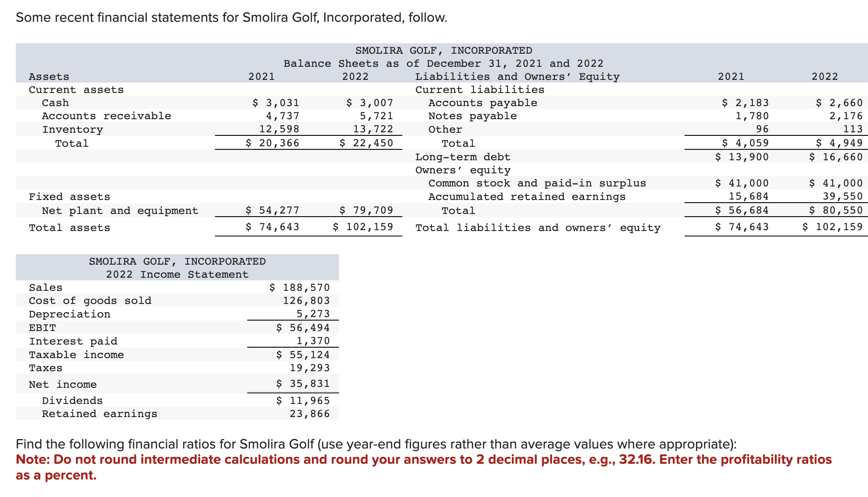Click the owners' equity total $80,550
Image resolution: width=868 pixels, height=497 pixels.
tap(836, 211)
